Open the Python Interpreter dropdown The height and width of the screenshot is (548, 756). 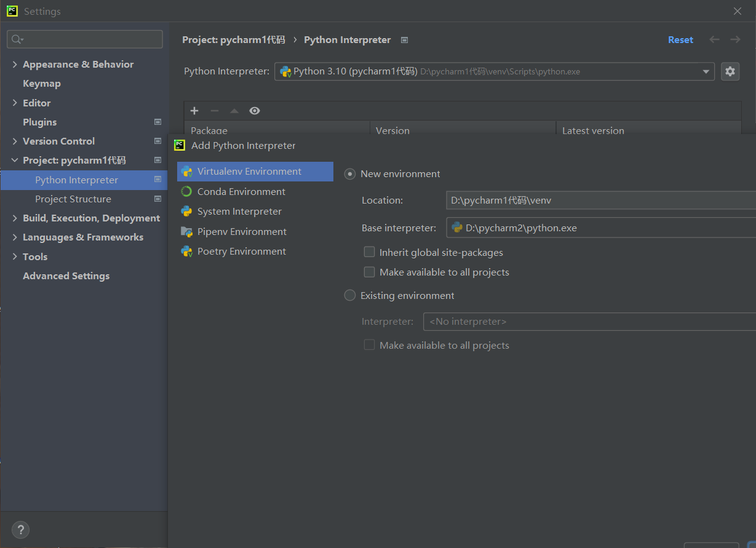pyautogui.click(x=495, y=71)
